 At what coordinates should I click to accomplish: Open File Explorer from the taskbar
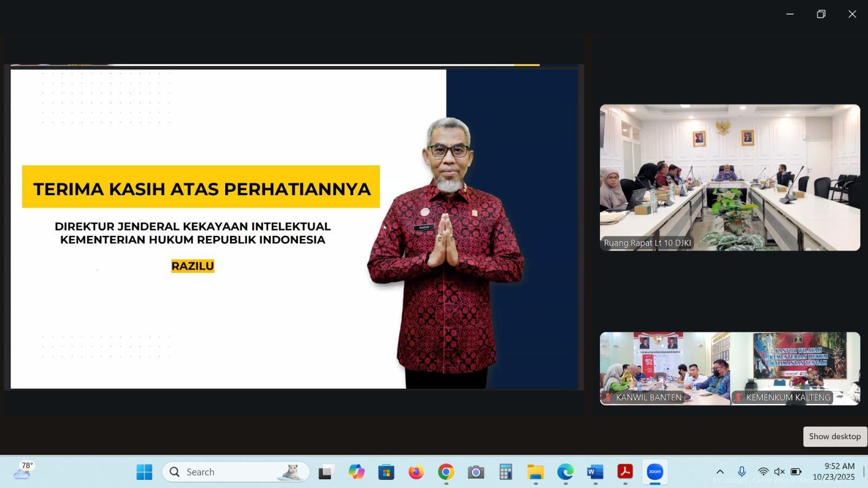535,472
